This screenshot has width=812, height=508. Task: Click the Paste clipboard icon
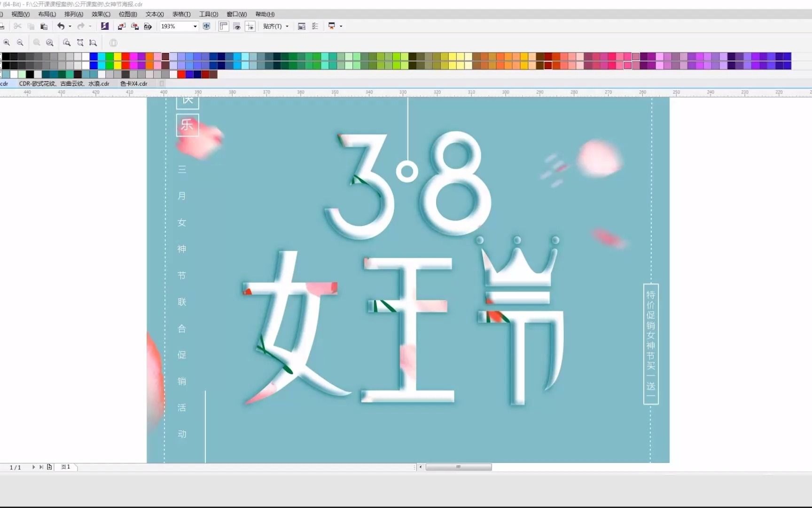(44, 26)
